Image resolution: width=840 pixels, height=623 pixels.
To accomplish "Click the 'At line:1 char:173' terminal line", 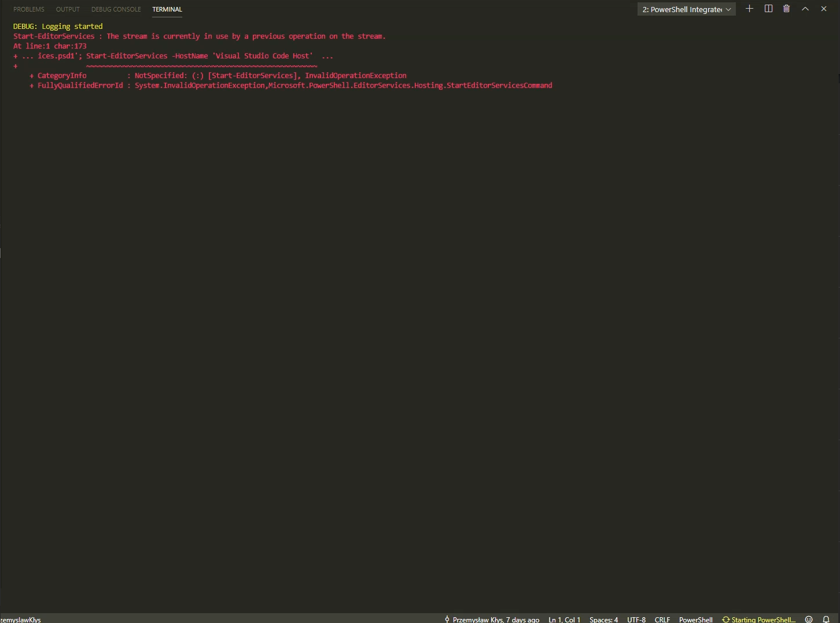I will 50,46.
